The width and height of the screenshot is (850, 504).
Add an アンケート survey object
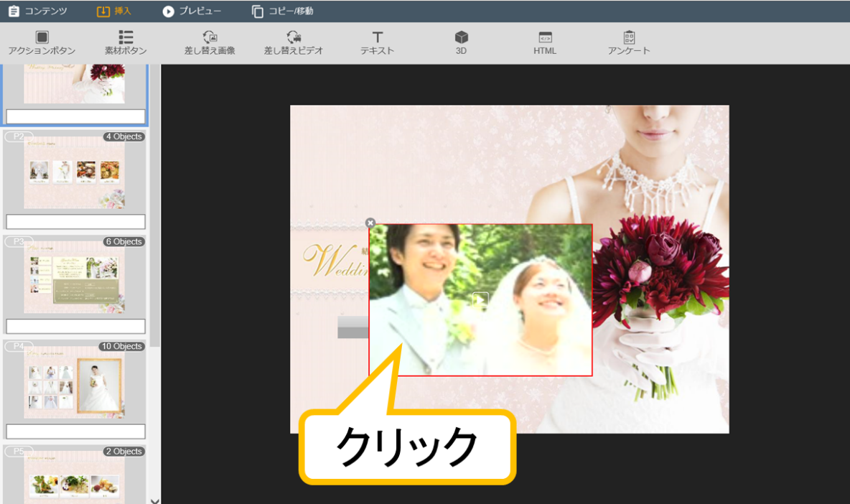click(x=629, y=38)
